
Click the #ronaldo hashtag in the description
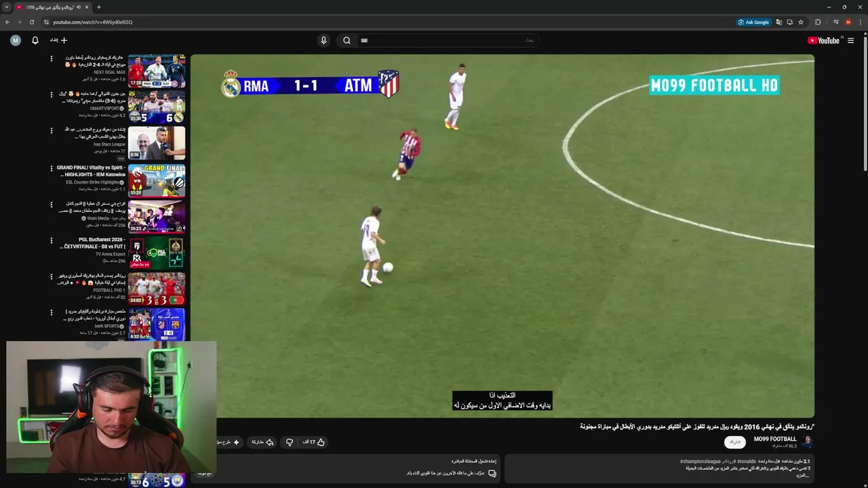pyautogui.click(x=747, y=462)
